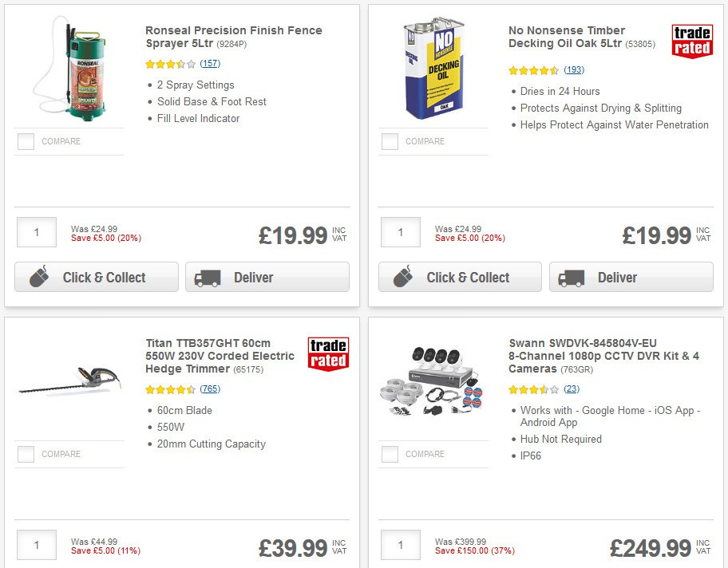View the 193 reviews for Decking Oil

tap(574, 70)
